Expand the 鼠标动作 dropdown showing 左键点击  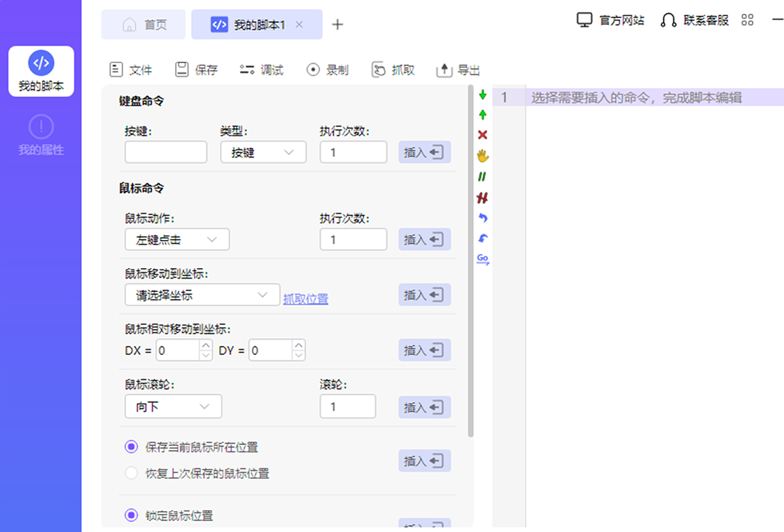(177, 239)
